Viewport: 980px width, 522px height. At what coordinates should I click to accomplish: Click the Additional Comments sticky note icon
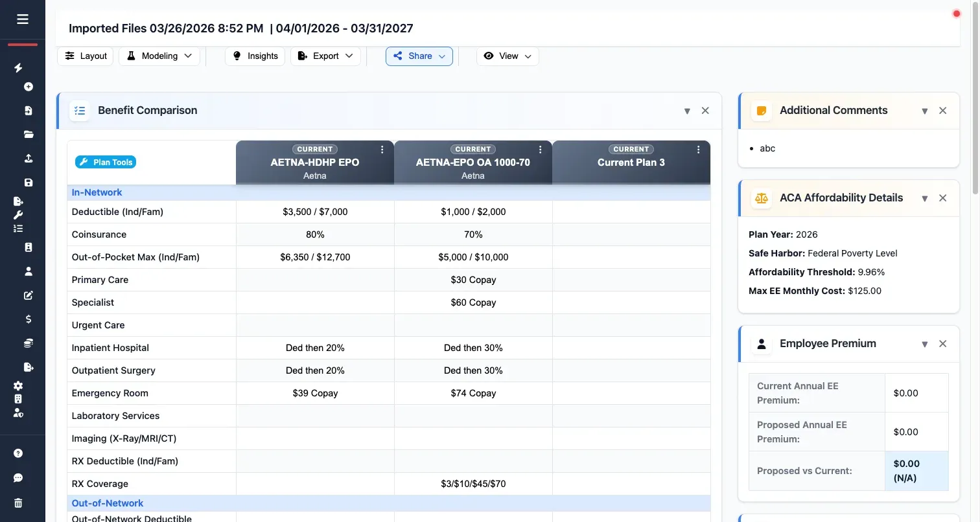click(x=762, y=111)
